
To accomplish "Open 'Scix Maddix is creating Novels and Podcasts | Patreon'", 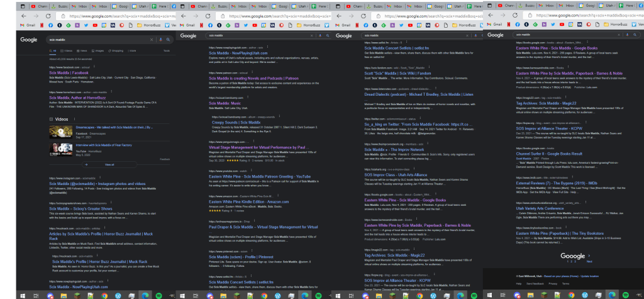I will (253, 78).
